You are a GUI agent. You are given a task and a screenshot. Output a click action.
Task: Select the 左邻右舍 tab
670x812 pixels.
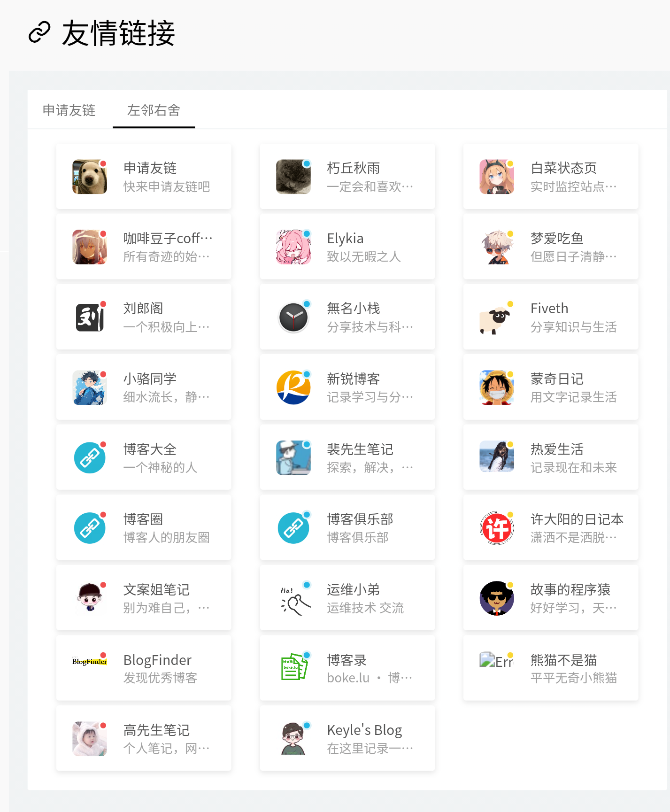pos(154,110)
